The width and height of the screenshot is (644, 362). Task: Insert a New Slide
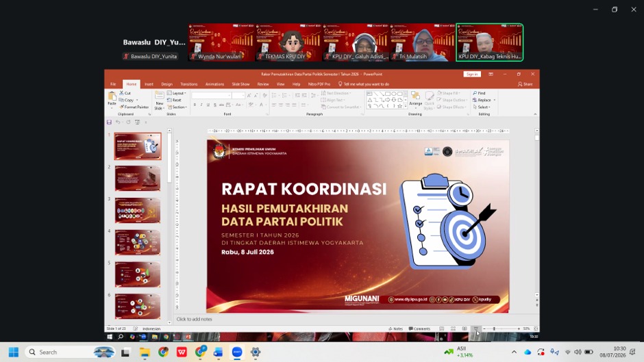click(159, 101)
